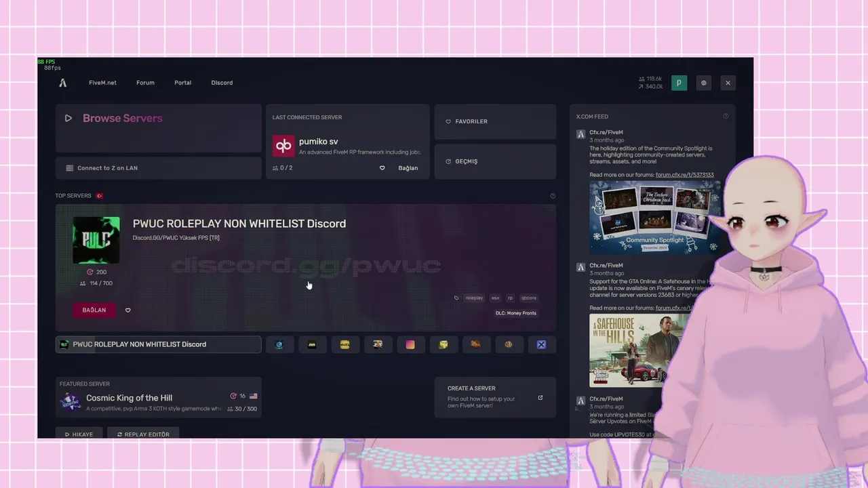Click the Browse Servers play icon
This screenshot has width=868, height=488.
point(68,118)
